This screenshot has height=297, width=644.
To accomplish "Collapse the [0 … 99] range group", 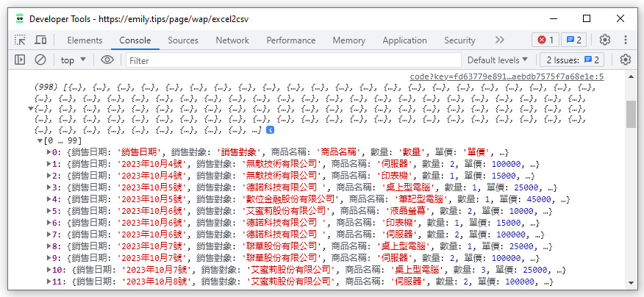I will [40, 141].
